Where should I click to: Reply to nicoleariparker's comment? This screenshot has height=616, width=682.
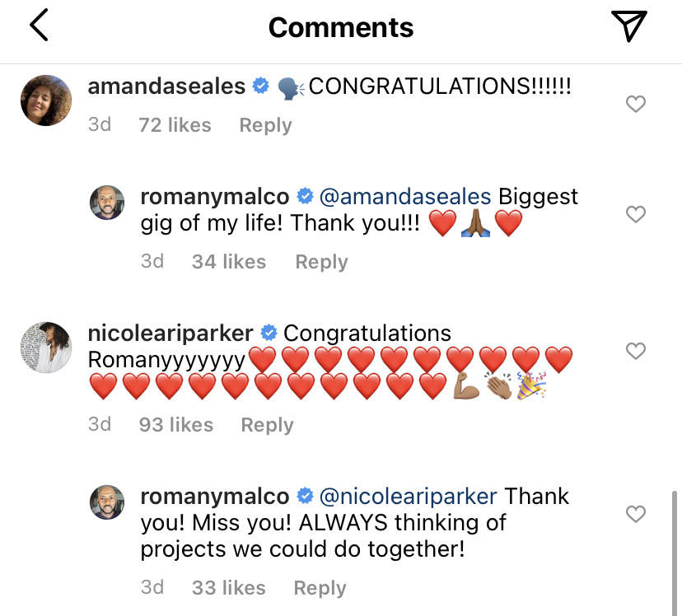point(267,425)
